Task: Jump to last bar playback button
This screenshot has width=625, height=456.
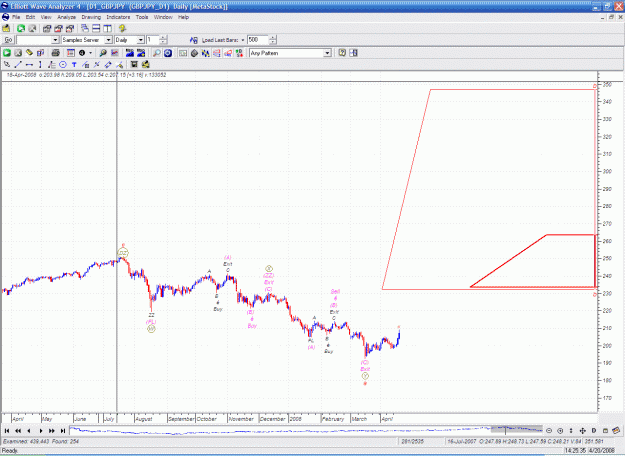Action: (63, 431)
